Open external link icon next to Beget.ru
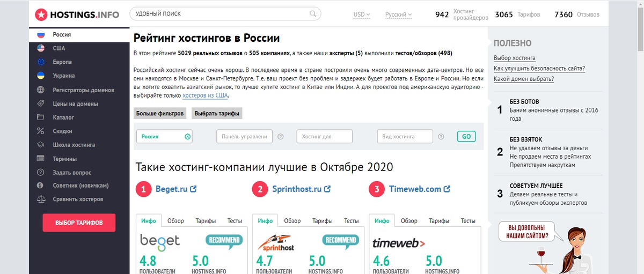 pyautogui.click(x=194, y=189)
